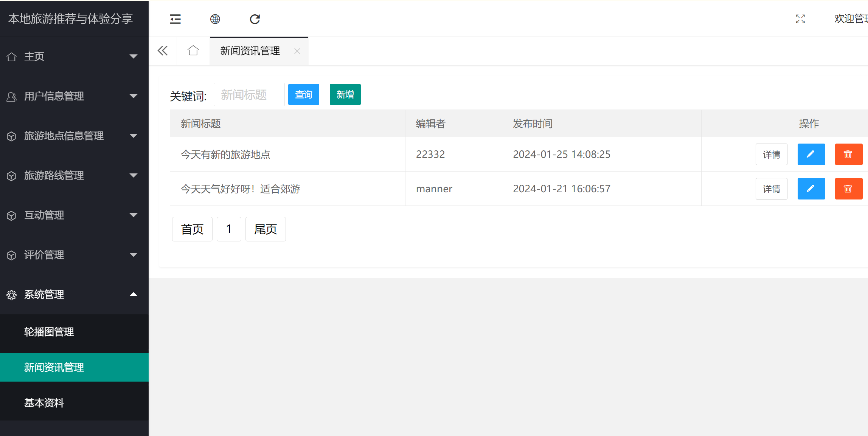
Task: Open the language switcher globe icon
Action: point(215,19)
